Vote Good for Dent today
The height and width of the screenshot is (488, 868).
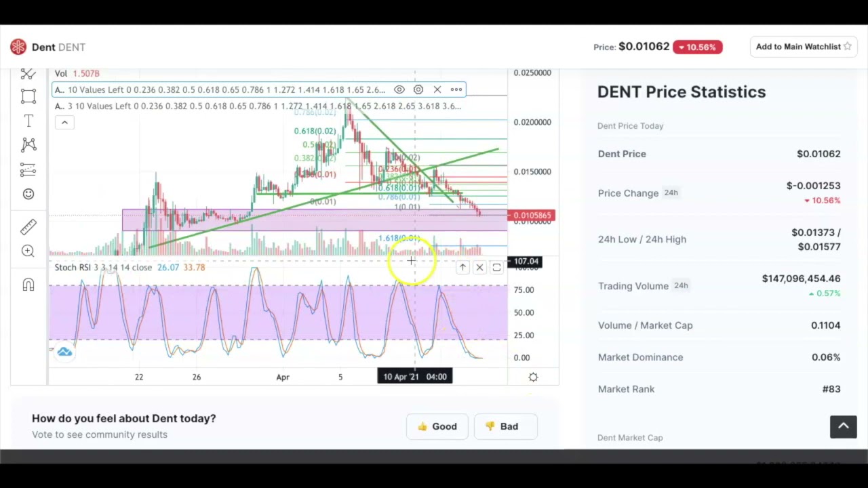pos(437,426)
